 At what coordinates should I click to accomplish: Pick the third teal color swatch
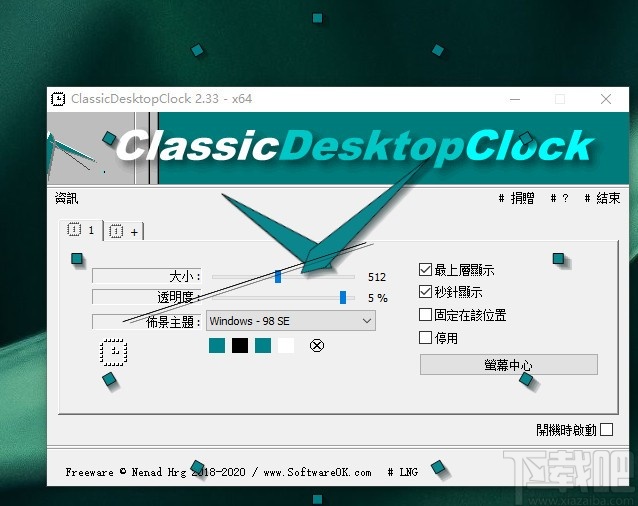point(263,345)
